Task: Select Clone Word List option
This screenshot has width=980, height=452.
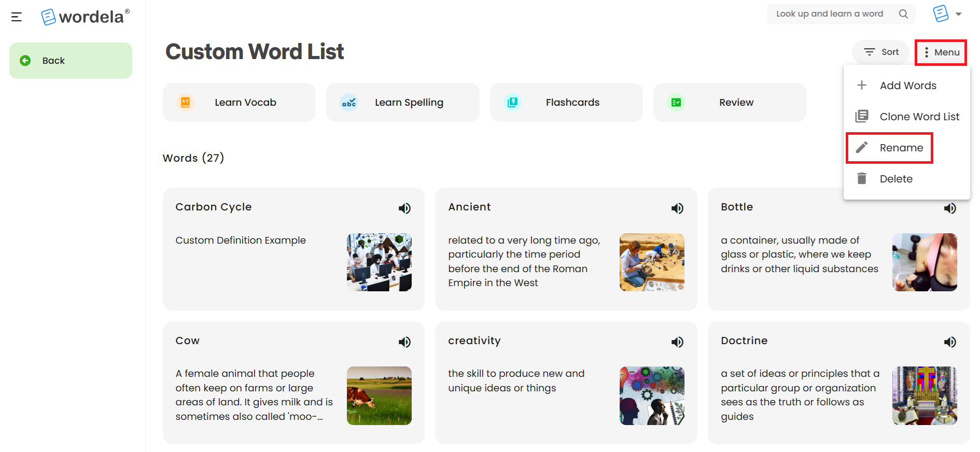Action: 906,117
